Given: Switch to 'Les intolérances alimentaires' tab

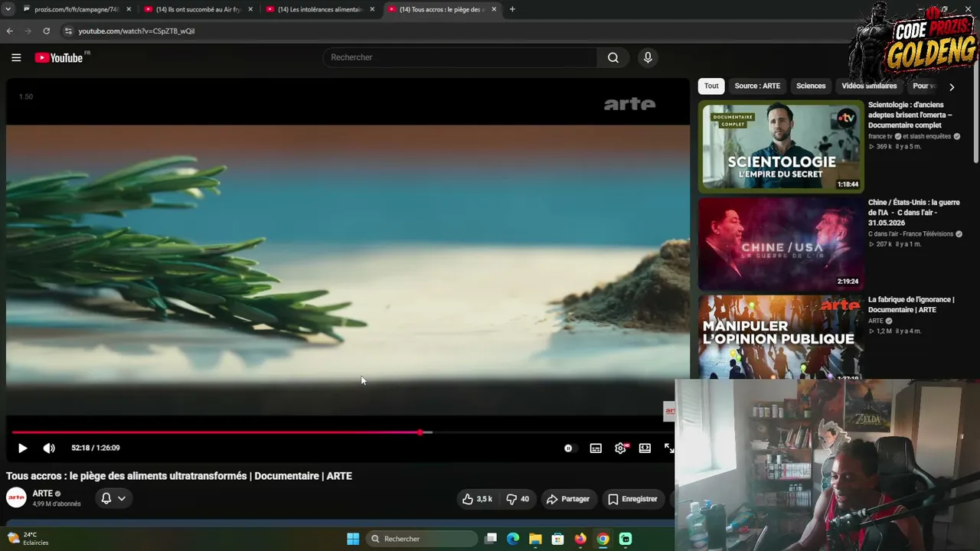Looking at the screenshot, I should [320, 9].
